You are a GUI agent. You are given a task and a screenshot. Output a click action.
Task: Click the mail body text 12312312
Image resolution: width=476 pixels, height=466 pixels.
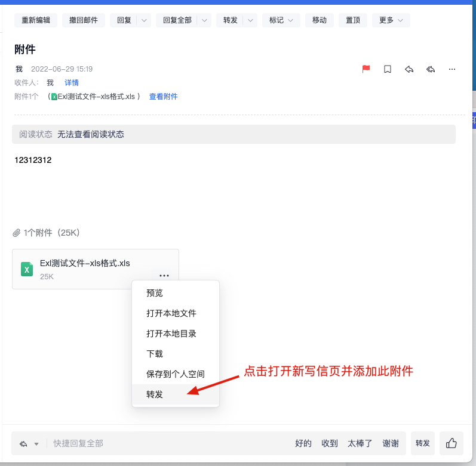[33, 160]
